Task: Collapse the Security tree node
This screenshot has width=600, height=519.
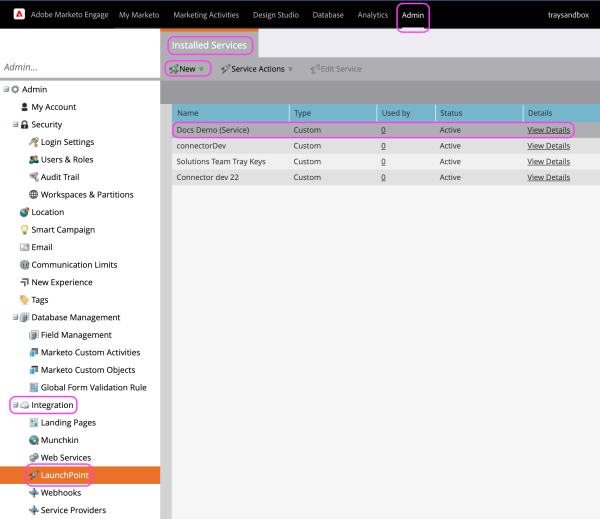Action: point(15,125)
